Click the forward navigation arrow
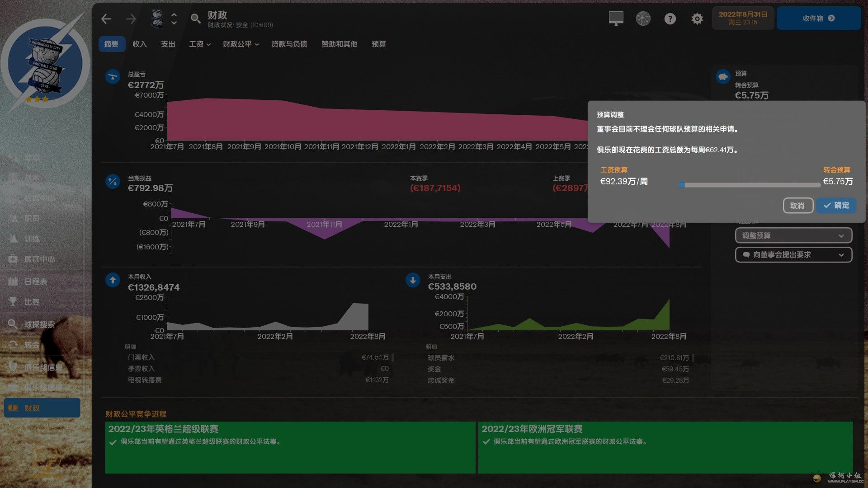 point(131,19)
